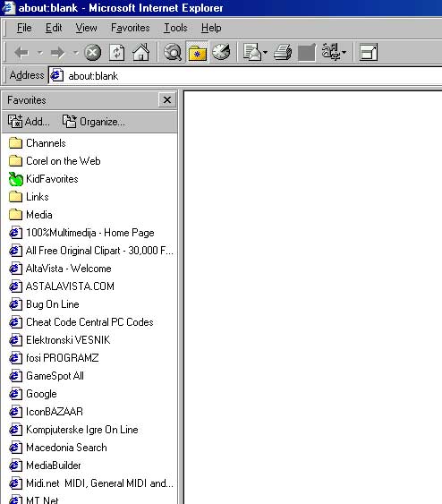
Task: Click the page icon in the address bar
Action: 57,75
